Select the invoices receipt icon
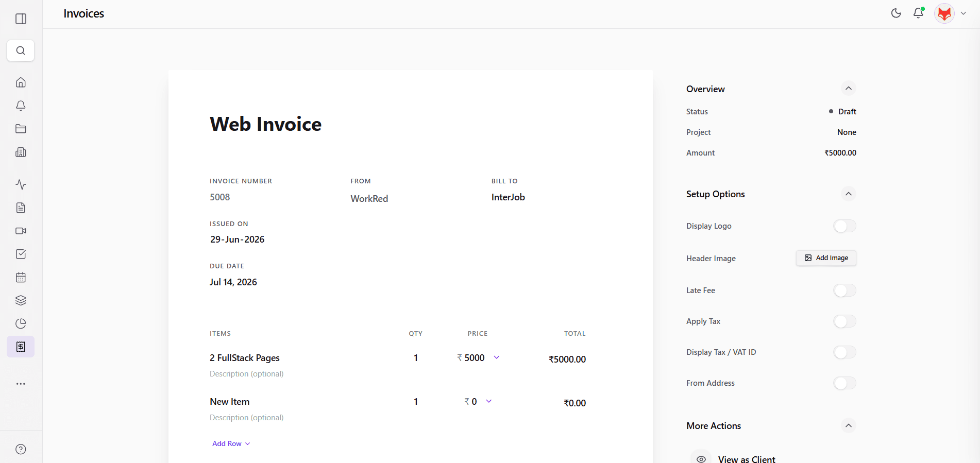The height and width of the screenshot is (463, 980). coord(21,347)
